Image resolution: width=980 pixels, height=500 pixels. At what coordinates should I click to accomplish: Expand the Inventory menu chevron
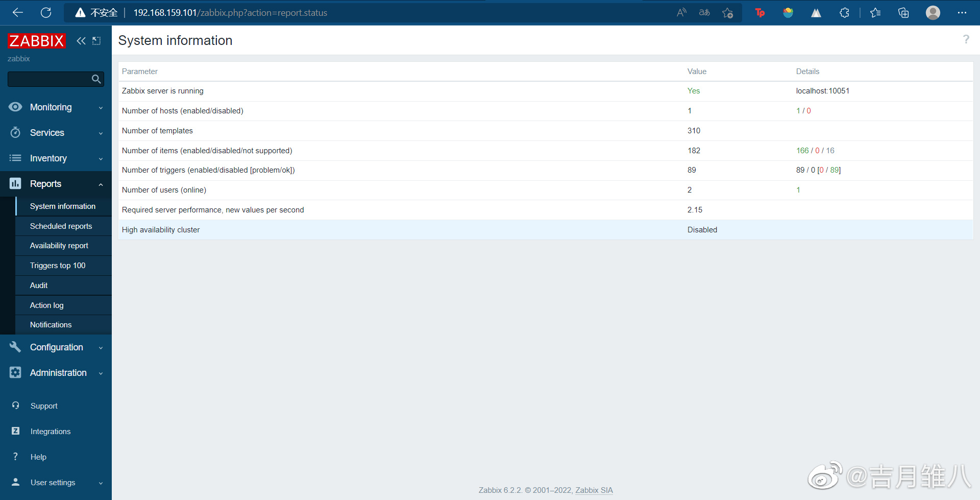(x=101, y=159)
